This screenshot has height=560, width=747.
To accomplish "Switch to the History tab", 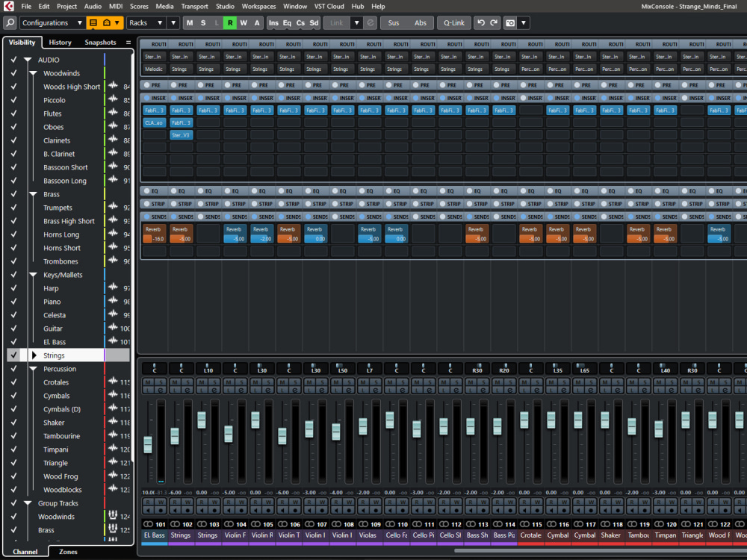I will point(60,43).
